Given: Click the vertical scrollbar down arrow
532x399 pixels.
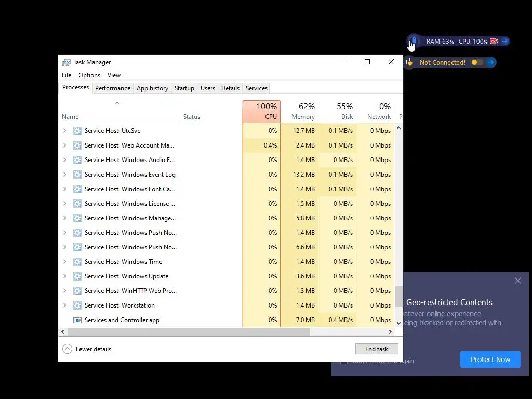Looking at the screenshot, I should pos(398,323).
